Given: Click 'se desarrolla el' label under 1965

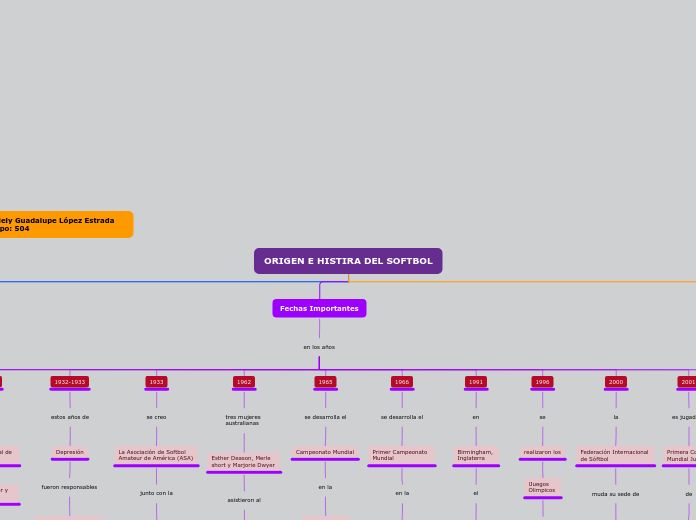Looking at the screenshot, I should (325, 417).
